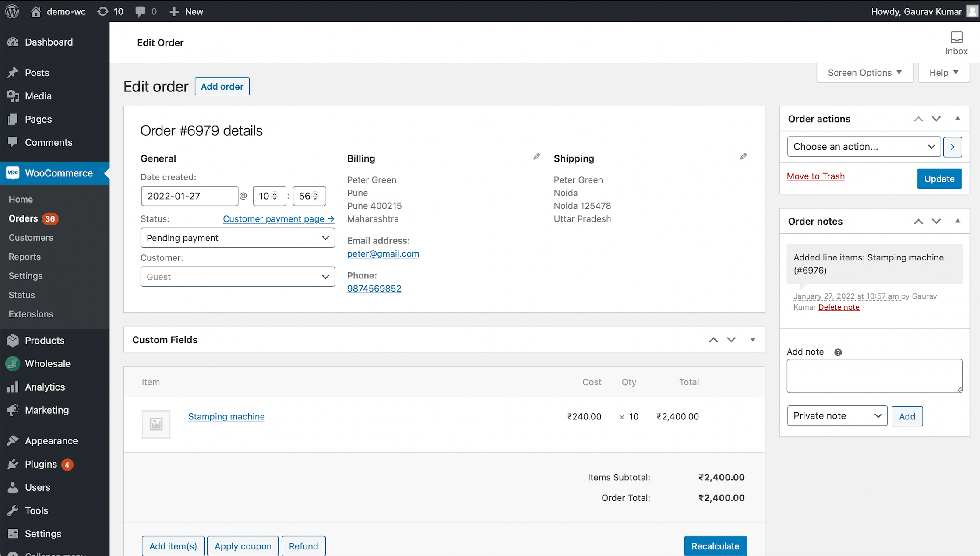
Task: Run selected order action arrow button
Action: (952, 147)
